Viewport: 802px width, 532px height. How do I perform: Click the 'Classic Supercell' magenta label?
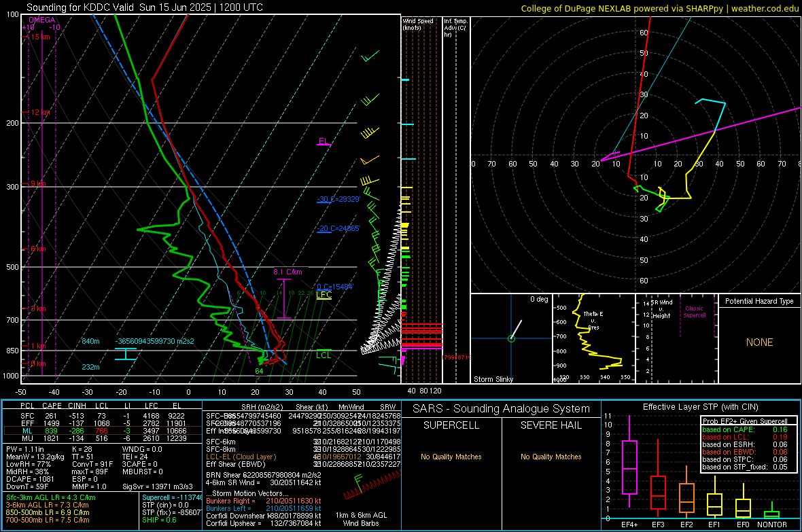coord(694,312)
